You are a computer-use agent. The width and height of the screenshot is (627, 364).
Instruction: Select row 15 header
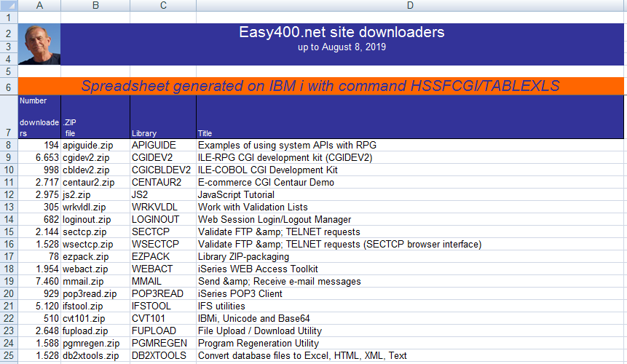9,232
